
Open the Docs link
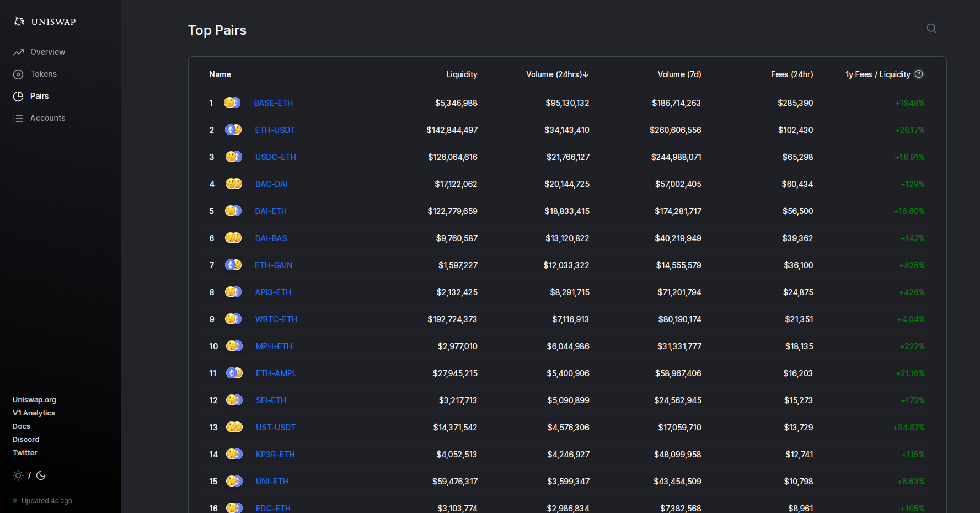22,426
